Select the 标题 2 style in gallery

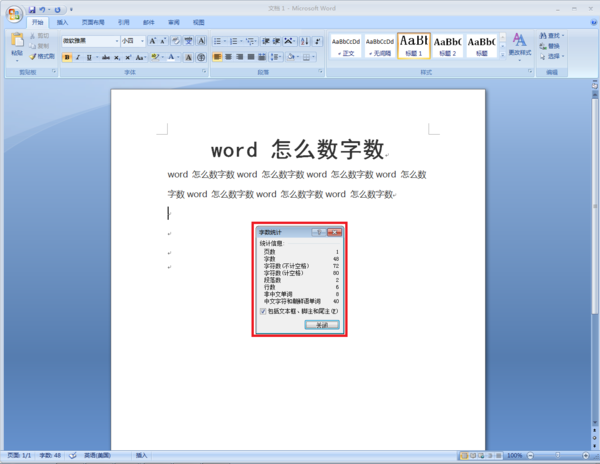tap(448, 46)
